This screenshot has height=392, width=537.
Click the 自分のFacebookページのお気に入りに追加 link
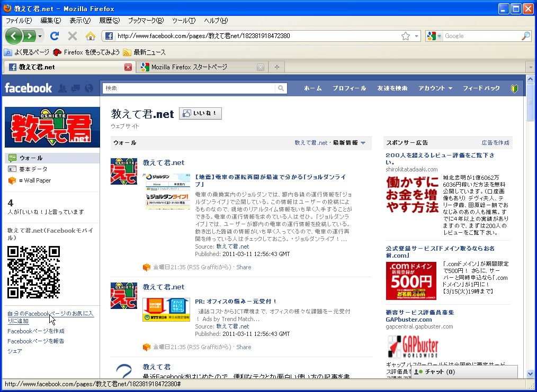point(50,317)
